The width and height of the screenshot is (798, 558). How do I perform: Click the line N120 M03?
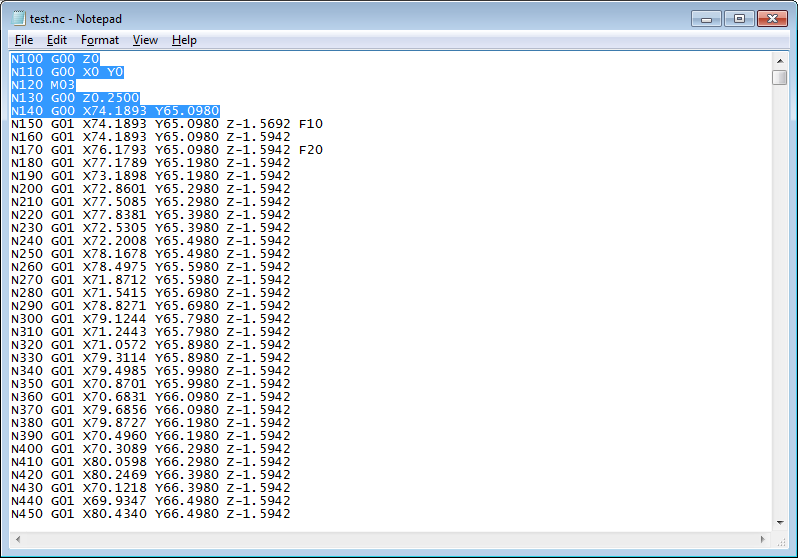(43, 85)
